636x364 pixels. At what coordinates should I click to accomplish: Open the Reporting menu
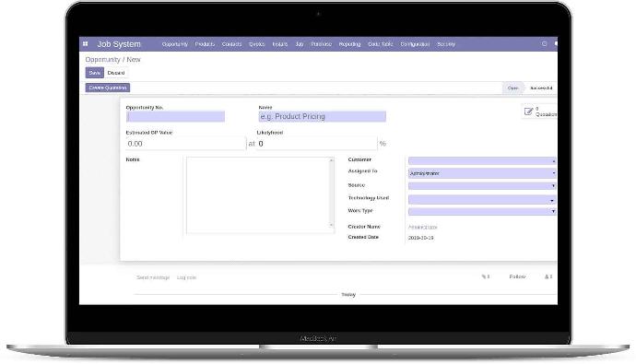[349, 44]
